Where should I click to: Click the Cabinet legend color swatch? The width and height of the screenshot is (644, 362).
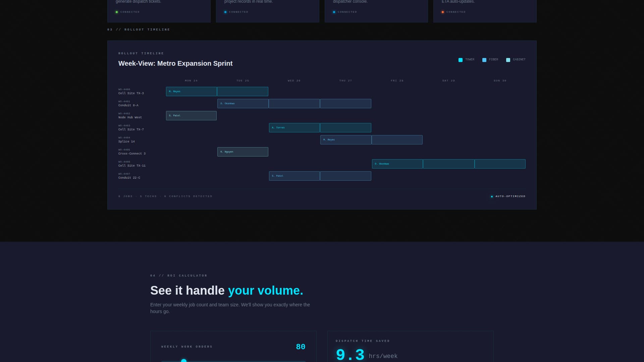pyautogui.click(x=508, y=60)
